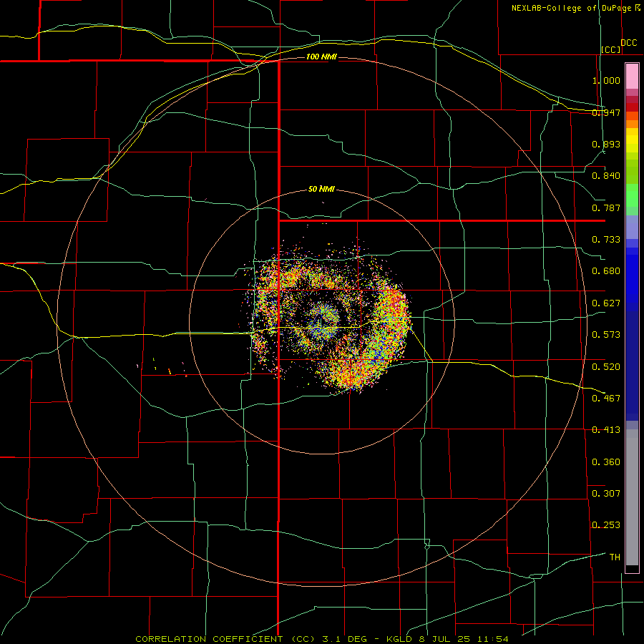Click the 0.467 scale value
Screen dimensions: 644x644
coord(606,399)
